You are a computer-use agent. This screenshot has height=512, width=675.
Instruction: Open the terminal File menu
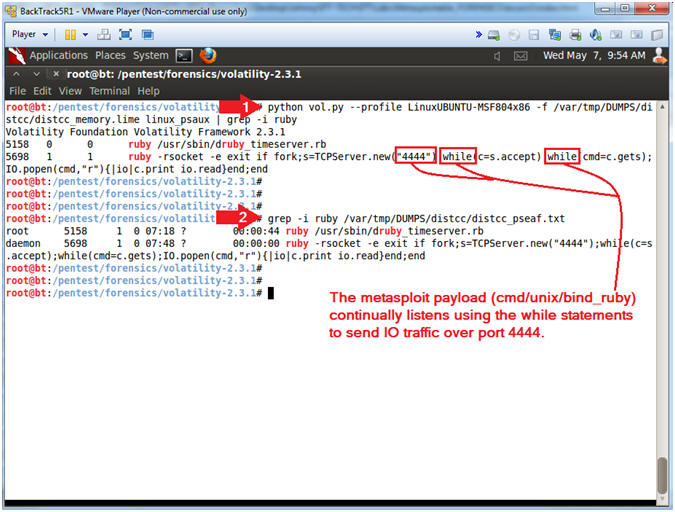(18, 91)
